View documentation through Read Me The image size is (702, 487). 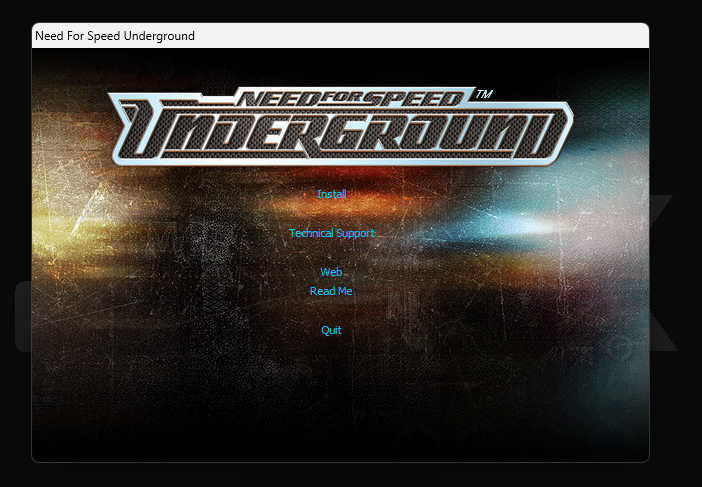tap(331, 291)
